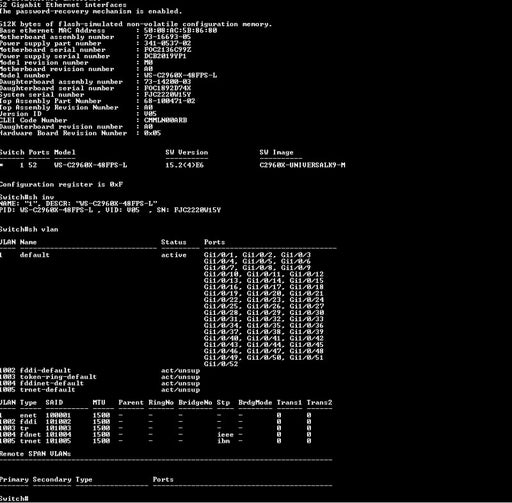Click the 'Switch#sh vlan' command line
This screenshot has height=503, width=512.
29,229
